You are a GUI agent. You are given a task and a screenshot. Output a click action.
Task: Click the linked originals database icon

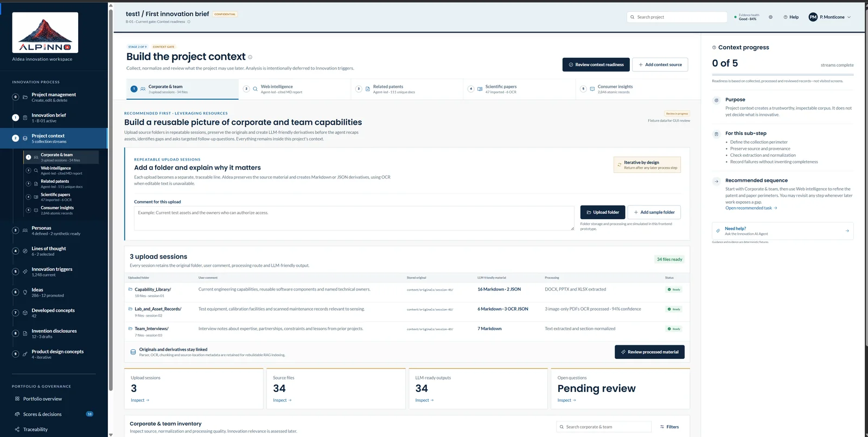(x=133, y=352)
